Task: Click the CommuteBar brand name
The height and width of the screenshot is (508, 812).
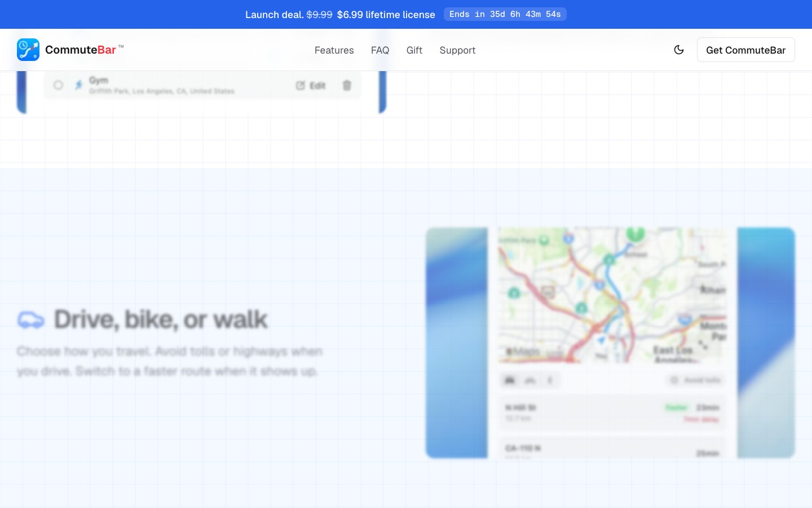Action: point(81,50)
